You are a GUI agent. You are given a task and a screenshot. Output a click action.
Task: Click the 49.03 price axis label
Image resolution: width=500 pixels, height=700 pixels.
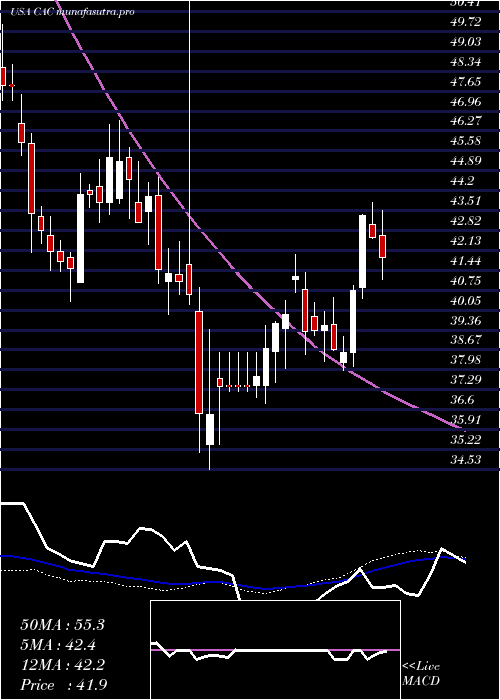click(x=466, y=42)
